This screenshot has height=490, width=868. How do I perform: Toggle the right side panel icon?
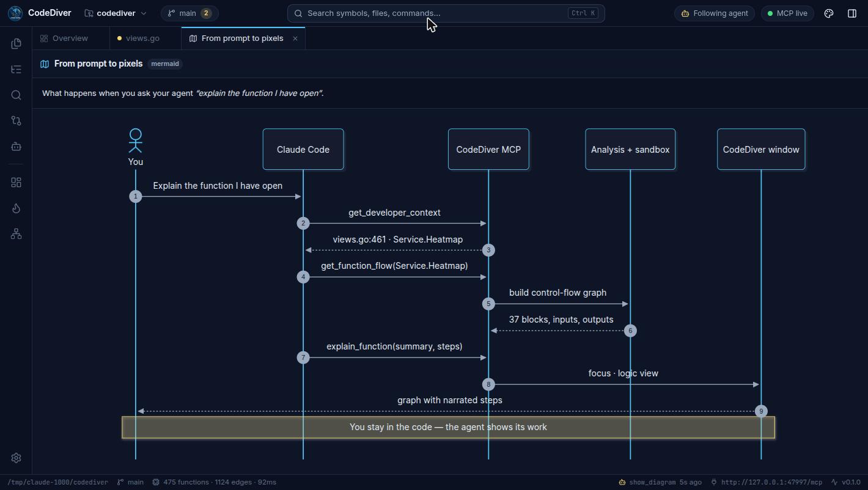coord(852,13)
